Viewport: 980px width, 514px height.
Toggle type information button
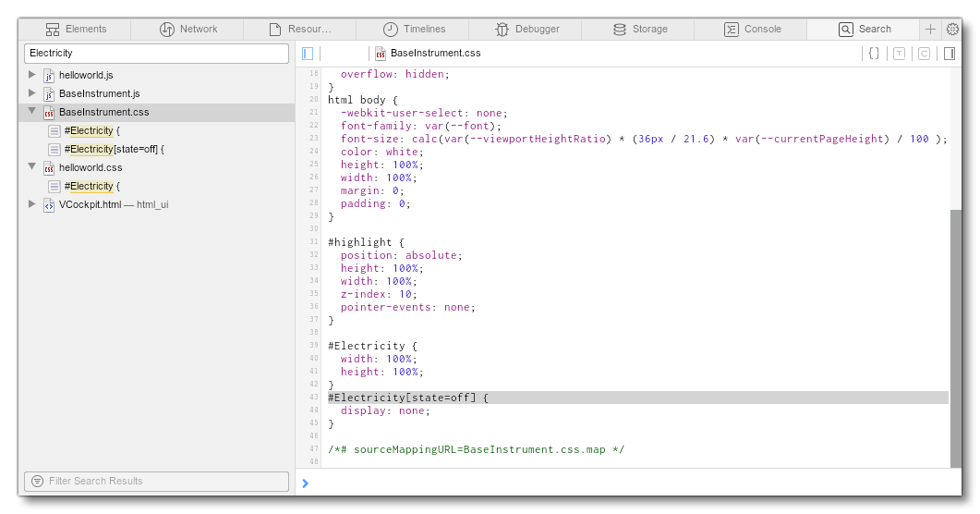899,53
